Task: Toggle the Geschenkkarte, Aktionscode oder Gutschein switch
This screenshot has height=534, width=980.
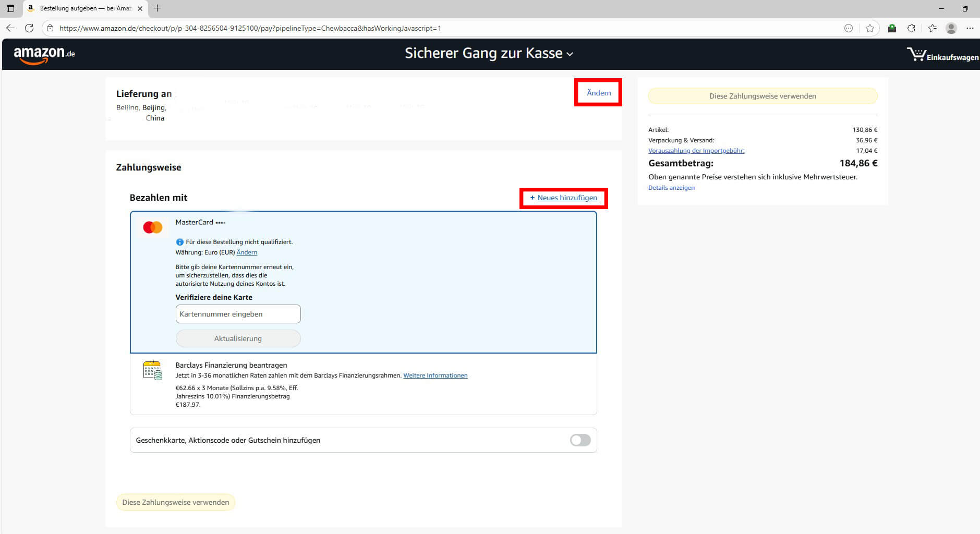Action: click(580, 440)
